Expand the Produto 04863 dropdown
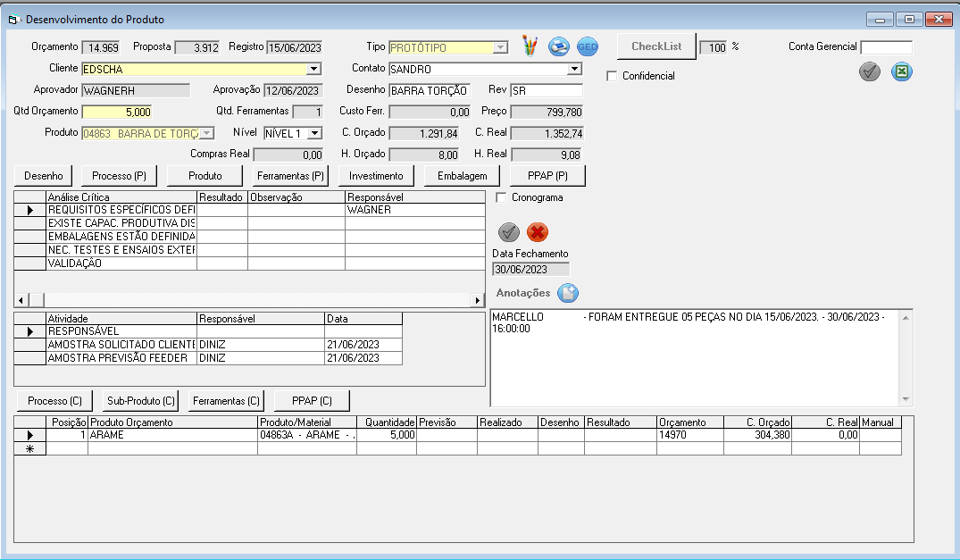Viewport: 960px width, 560px height. tap(207, 133)
